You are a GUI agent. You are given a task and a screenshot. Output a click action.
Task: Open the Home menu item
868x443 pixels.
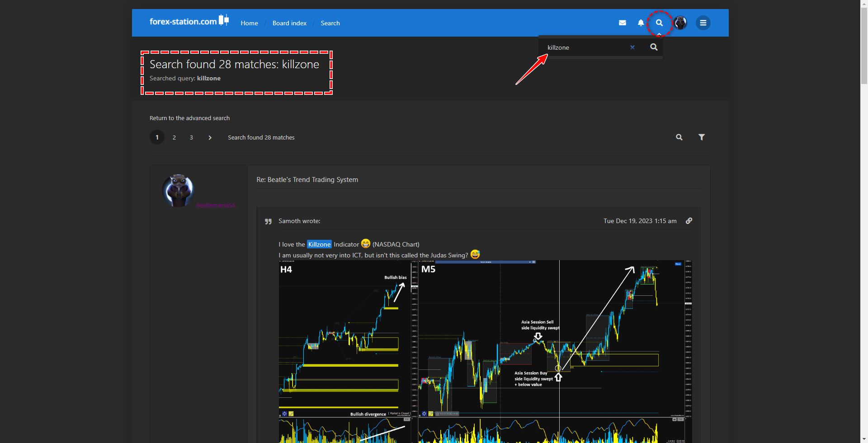(249, 23)
